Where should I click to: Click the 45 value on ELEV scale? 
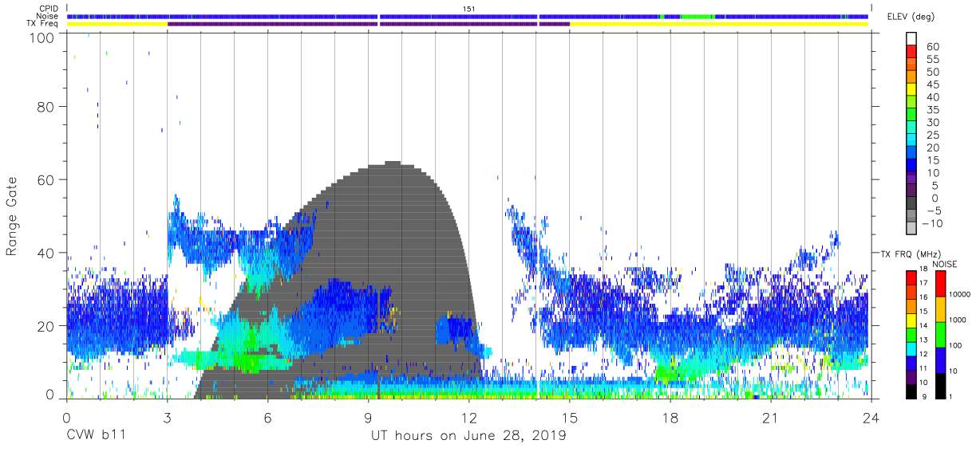point(931,85)
